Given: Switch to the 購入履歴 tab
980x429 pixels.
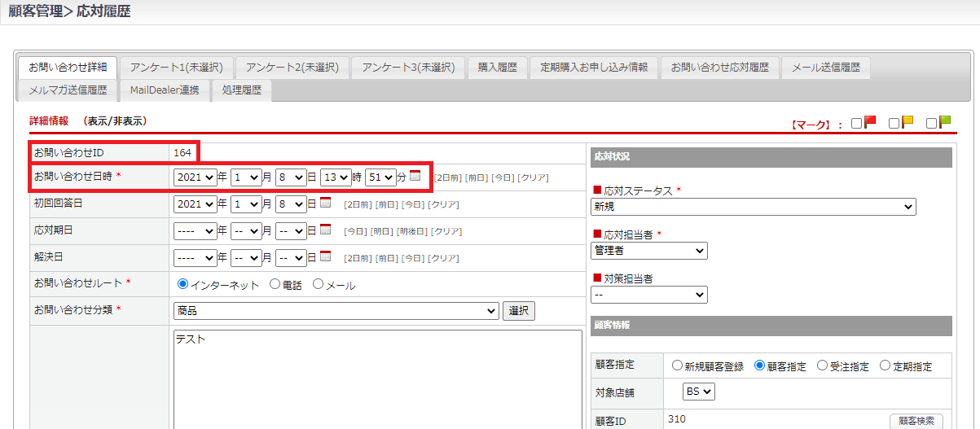Looking at the screenshot, I should pyautogui.click(x=497, y=67).
